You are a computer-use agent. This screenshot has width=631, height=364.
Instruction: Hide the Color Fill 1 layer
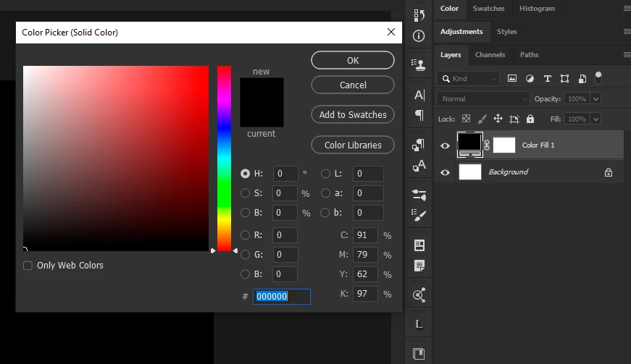[x=445, y=145]
